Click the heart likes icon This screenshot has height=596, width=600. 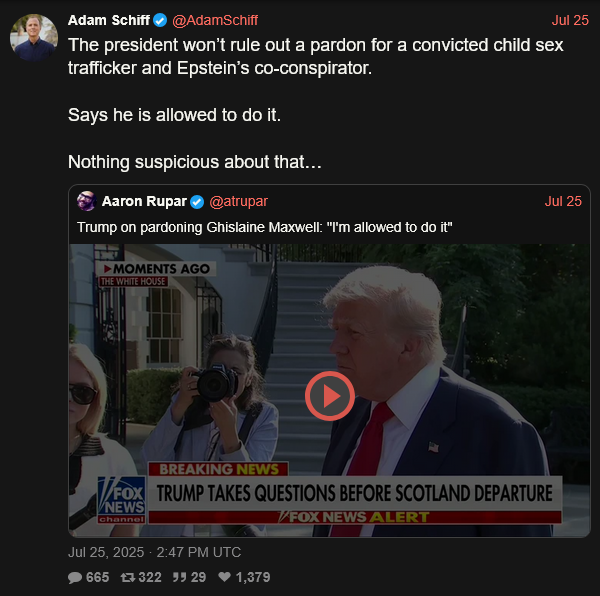pos(224,576)
